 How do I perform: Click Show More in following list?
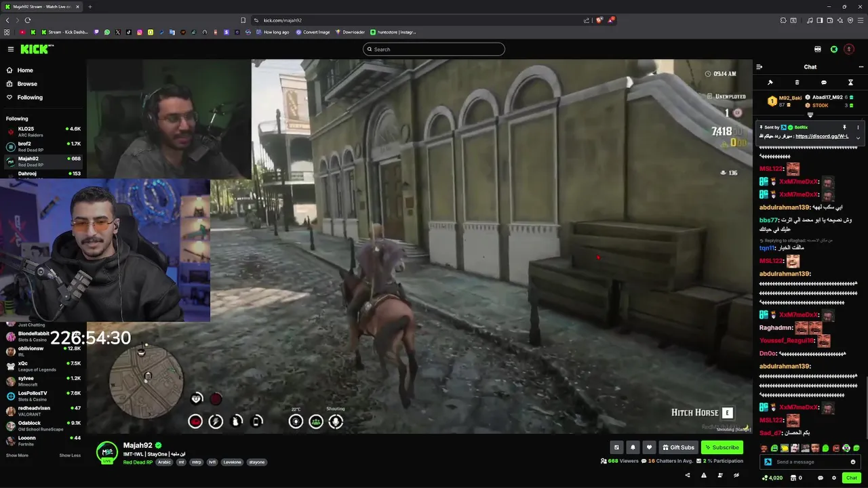[x=17, y=455]
